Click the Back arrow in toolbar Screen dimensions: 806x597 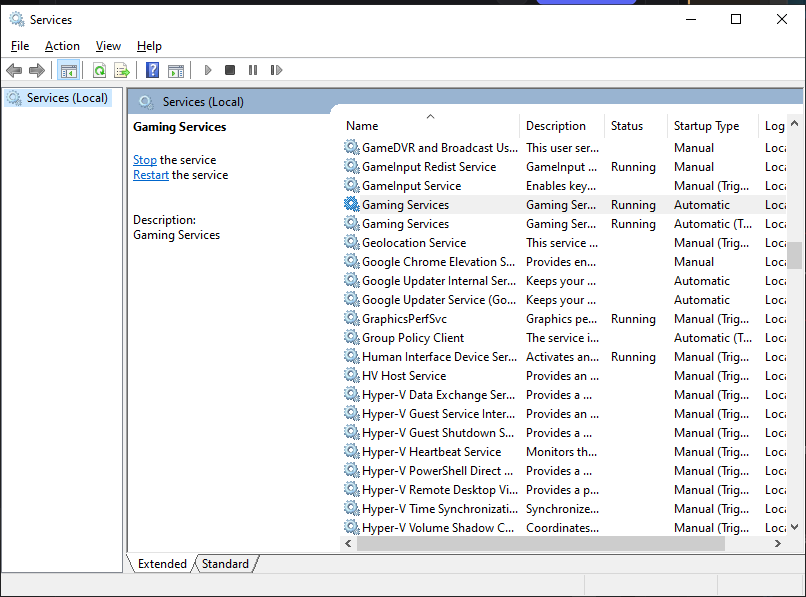tap(14, 70)
